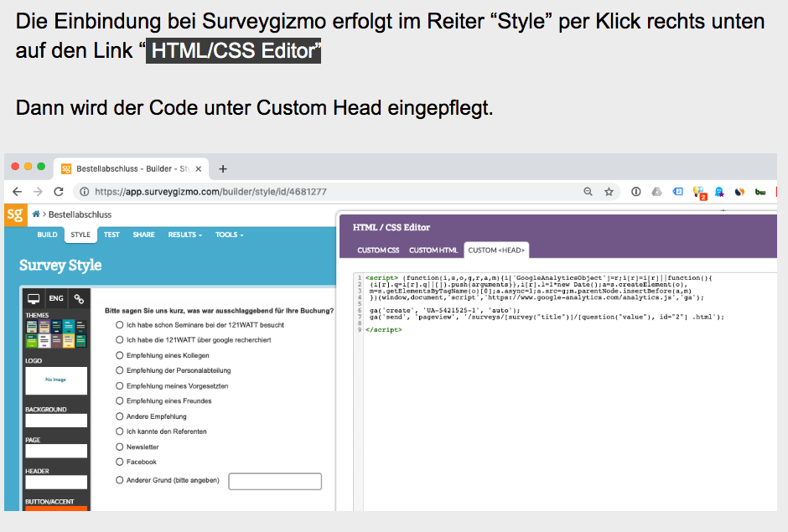
Task: Select the desktop preview monitor icon
Action: [x=34, y=298]
